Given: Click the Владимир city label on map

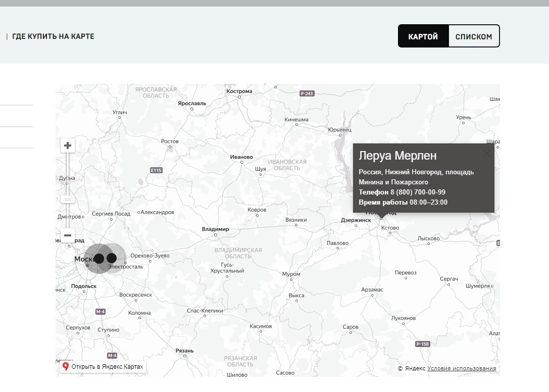Looking at the screenshot, I should [x=215, y=229].
